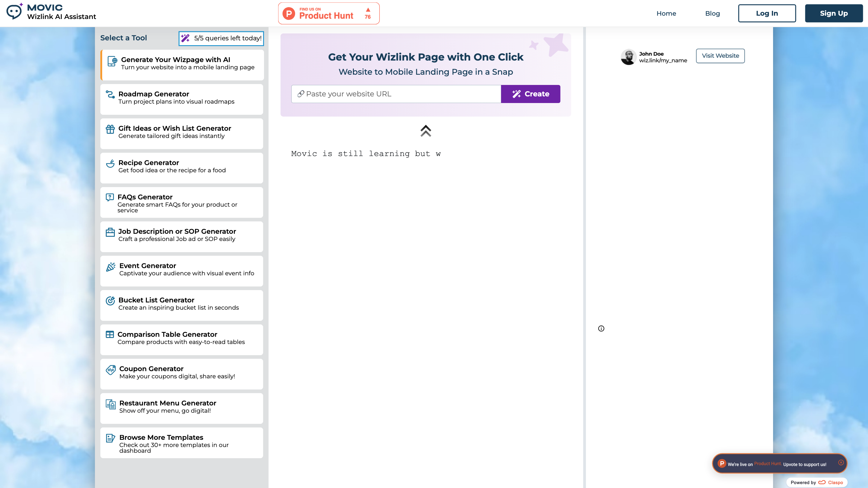Click the Recipe Generator bowl icon
868x488 pixels.
tap(110, 164)
